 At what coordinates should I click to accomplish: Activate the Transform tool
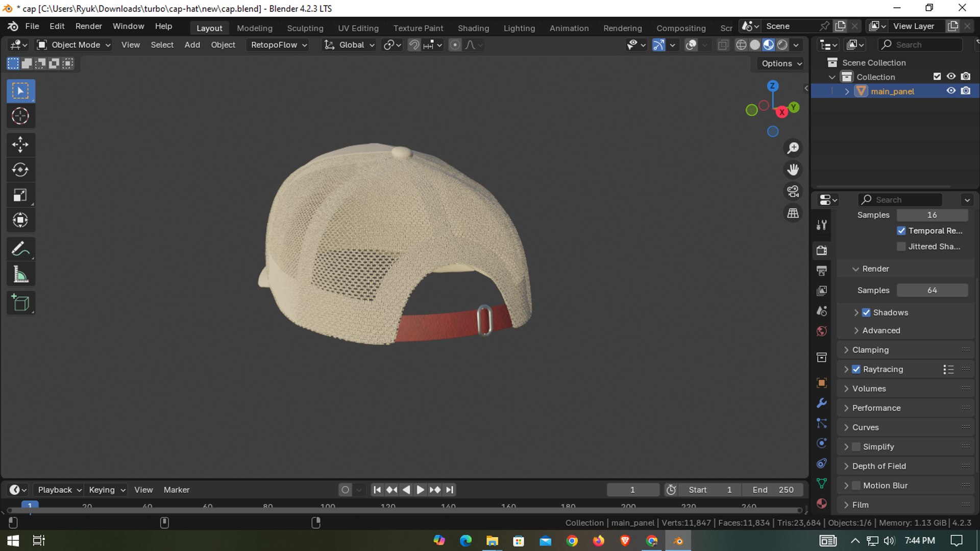(x=20, y=220)
